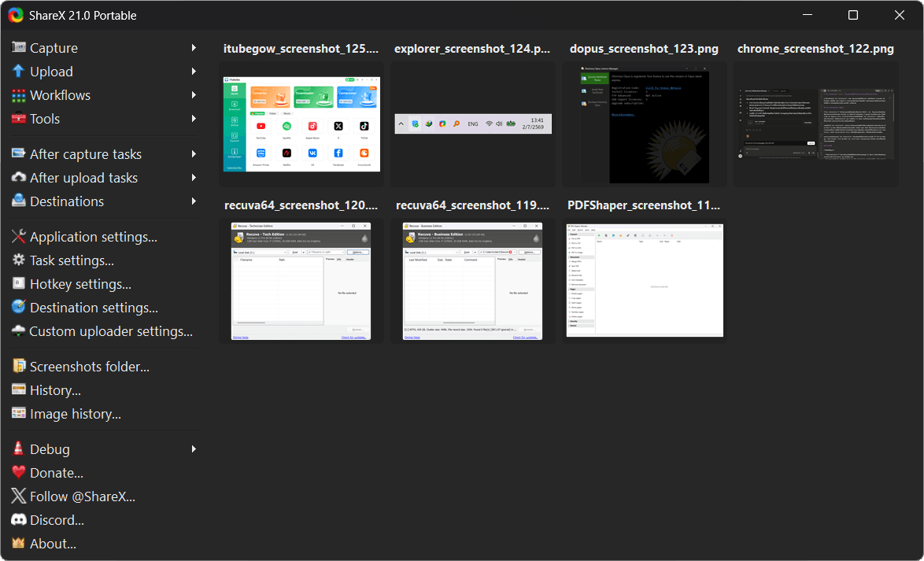Click the chrome_screenshot_122.png file name
924x561 pixels.
coord(815,49)
